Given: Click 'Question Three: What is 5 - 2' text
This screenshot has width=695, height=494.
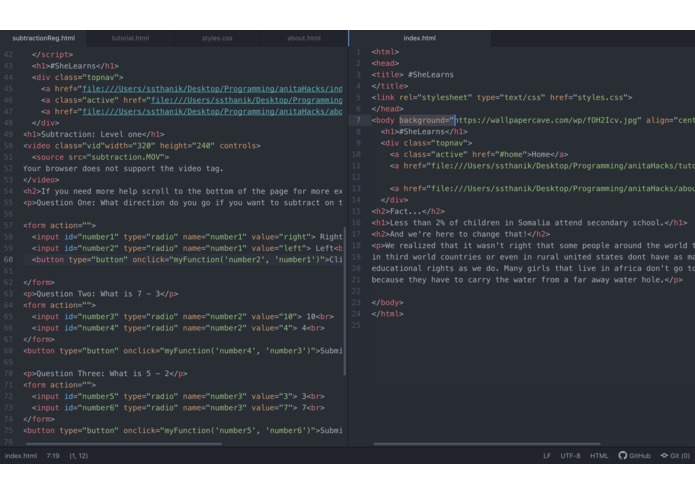Looking at the screenshot, I should coord(102,373).
